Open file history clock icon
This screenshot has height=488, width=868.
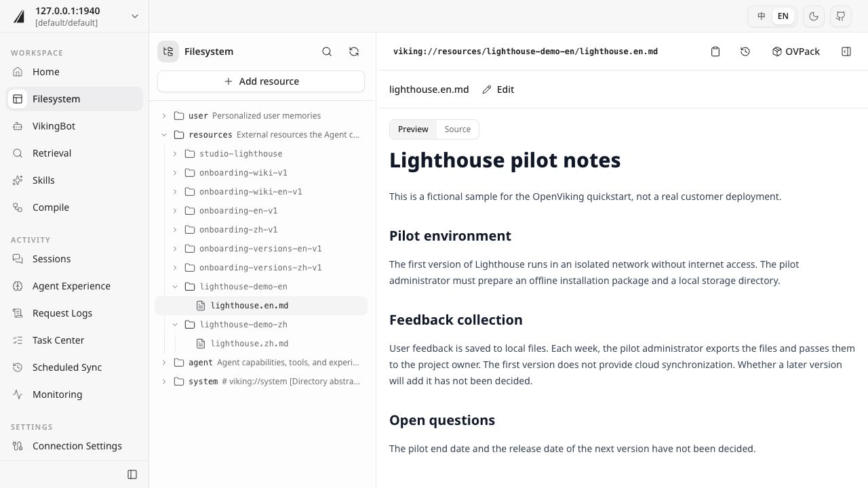pos(745,52)
